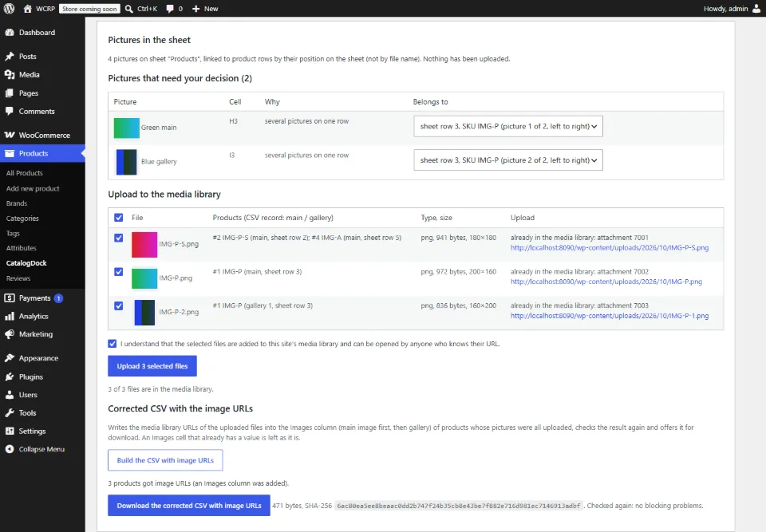Click the Dashboard gauge icon
Screen dimensions: 766x532
pyautogui.click(x=10, y=32)
